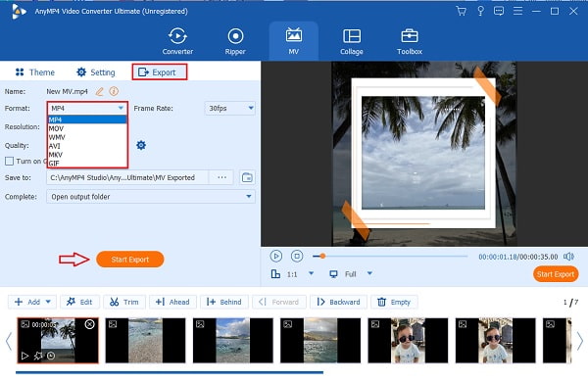The height and width of the screenshot is (382, 588).
Task: Play the preview video
Action: (276, 256)
